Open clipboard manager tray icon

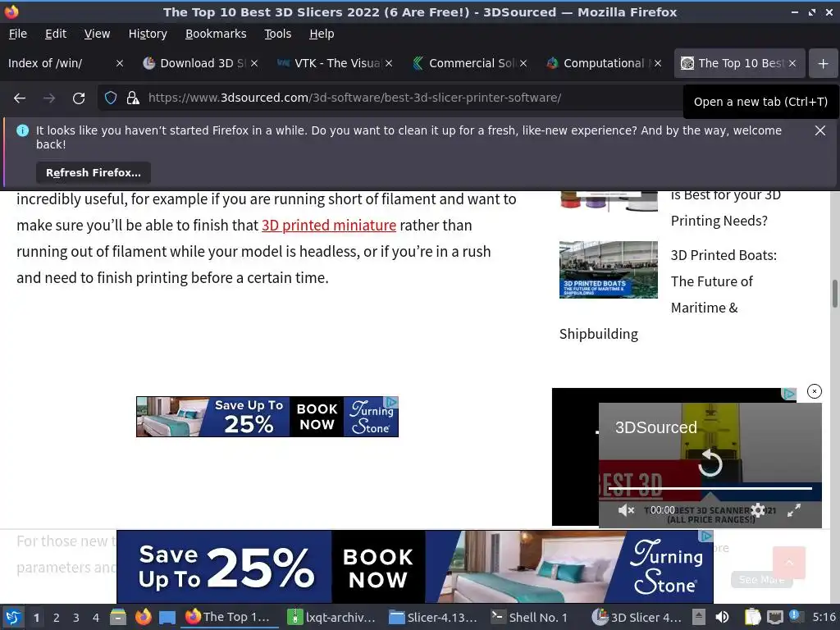pyautogui.click(x=752, y=617)
